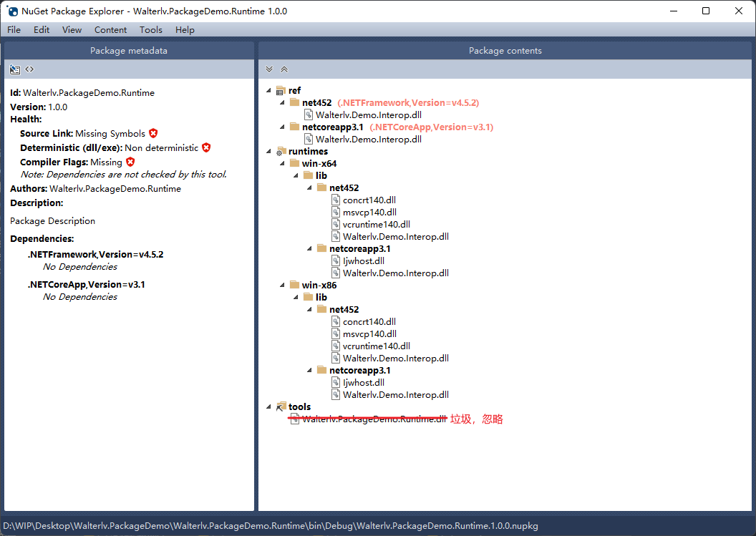Open the Content menu
756x536 pixels.
pos(110,29)
